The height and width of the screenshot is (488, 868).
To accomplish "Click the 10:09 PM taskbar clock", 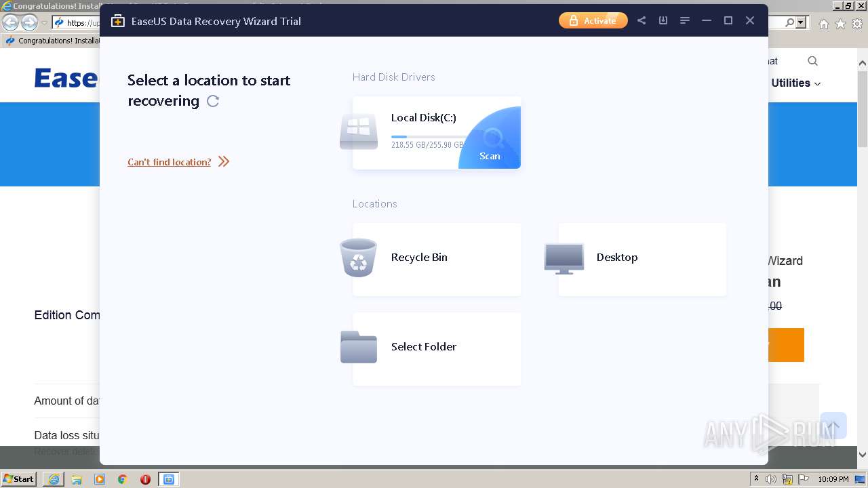I will point(833,479).
